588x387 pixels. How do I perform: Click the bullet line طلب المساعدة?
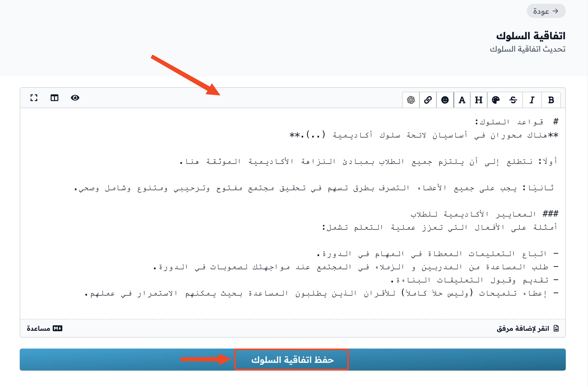356,267
